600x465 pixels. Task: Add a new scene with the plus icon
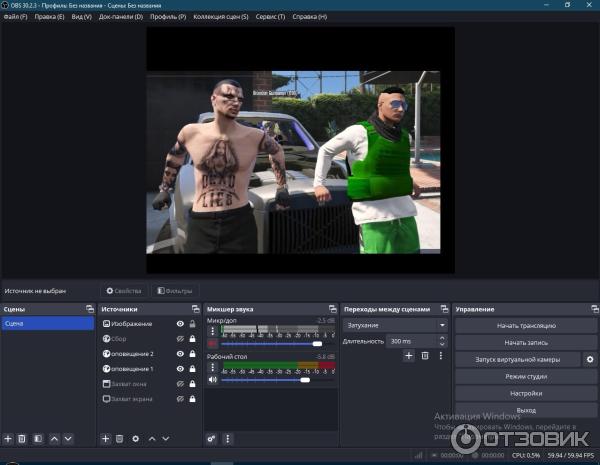pyautogui.click(x=8, y=439)
